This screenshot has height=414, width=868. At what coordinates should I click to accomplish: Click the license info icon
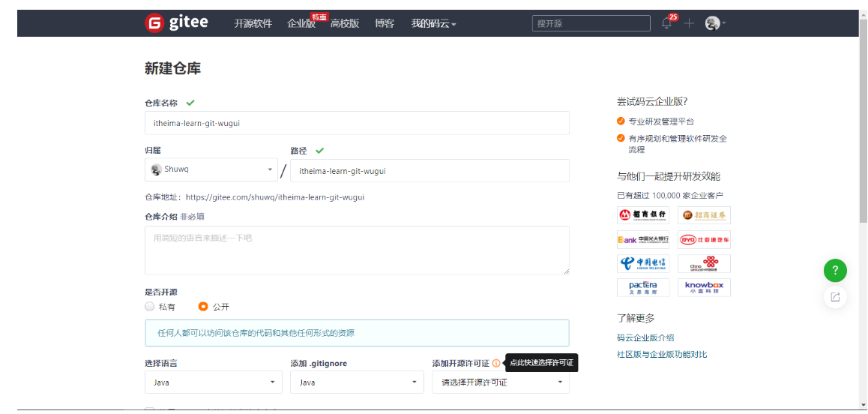496,364
